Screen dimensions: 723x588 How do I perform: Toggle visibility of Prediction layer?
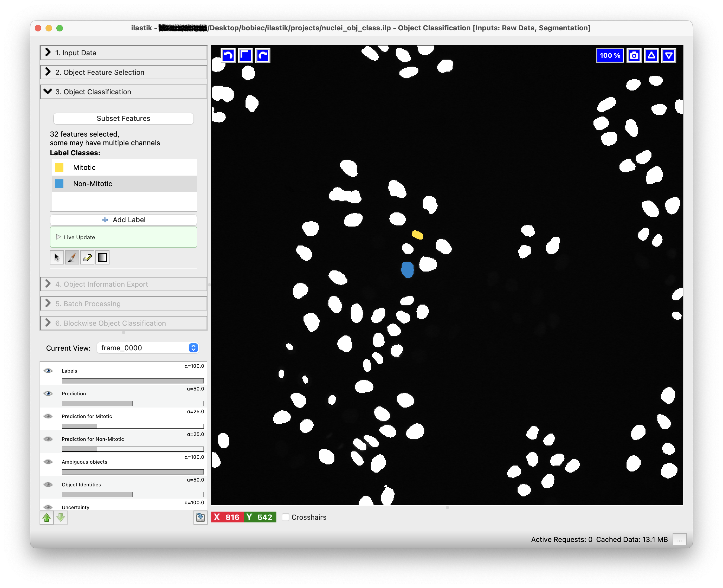(48, 393)
